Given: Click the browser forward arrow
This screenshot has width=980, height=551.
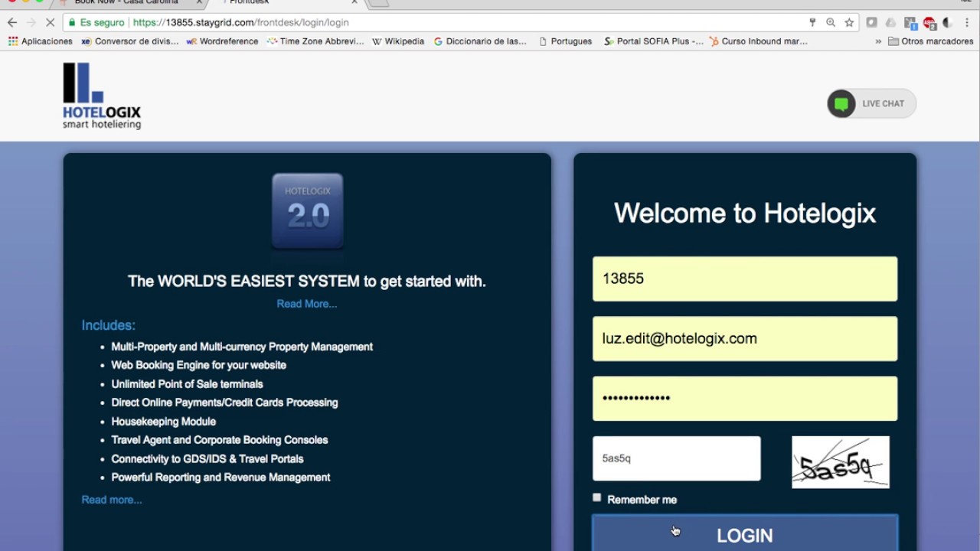Looking at the screenshot, I should [31, 23].
